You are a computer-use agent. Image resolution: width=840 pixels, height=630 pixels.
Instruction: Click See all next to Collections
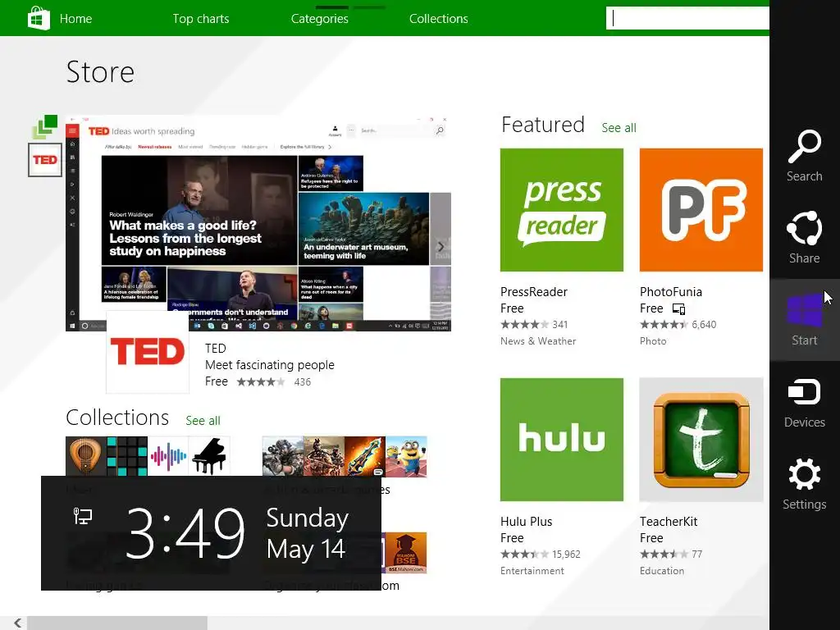coord(203,421)
